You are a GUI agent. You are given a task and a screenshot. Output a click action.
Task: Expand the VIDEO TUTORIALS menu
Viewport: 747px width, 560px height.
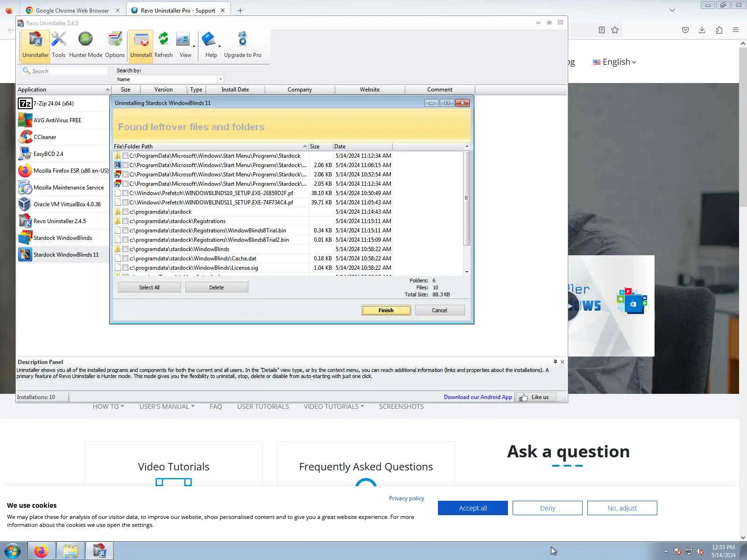(x=334, y=406)
